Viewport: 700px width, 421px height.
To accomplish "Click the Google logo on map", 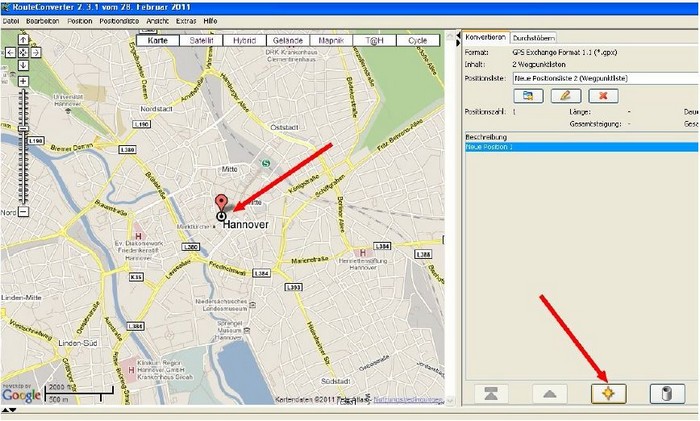I will 21,395.
